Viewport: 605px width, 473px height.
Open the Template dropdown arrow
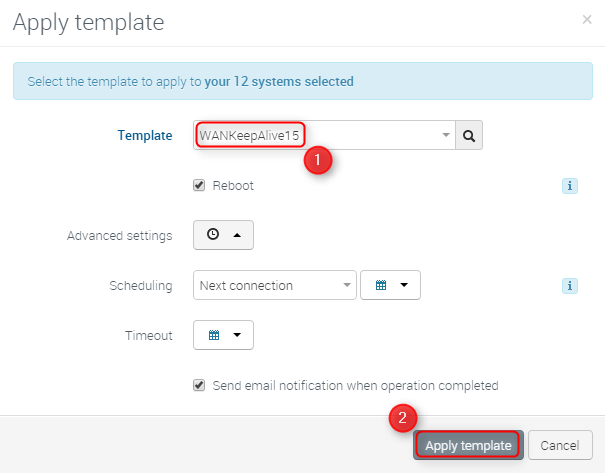pos(445,135)
